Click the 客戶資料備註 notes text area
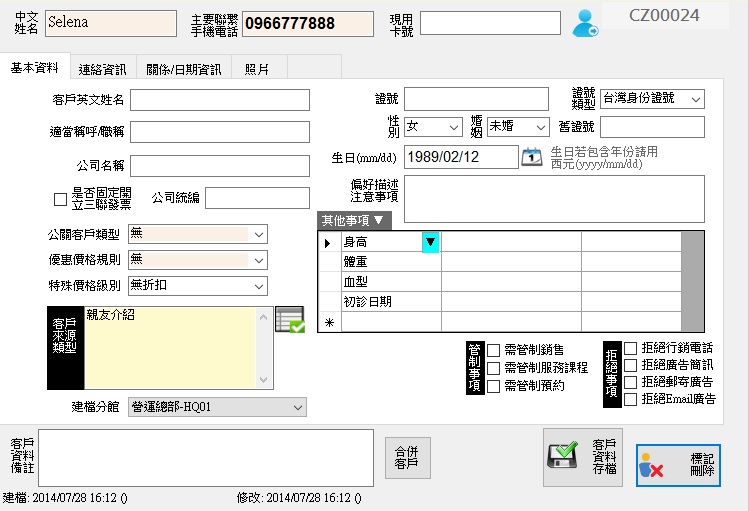749x511 pixels. pyautogui.click(x=205, y=458)
